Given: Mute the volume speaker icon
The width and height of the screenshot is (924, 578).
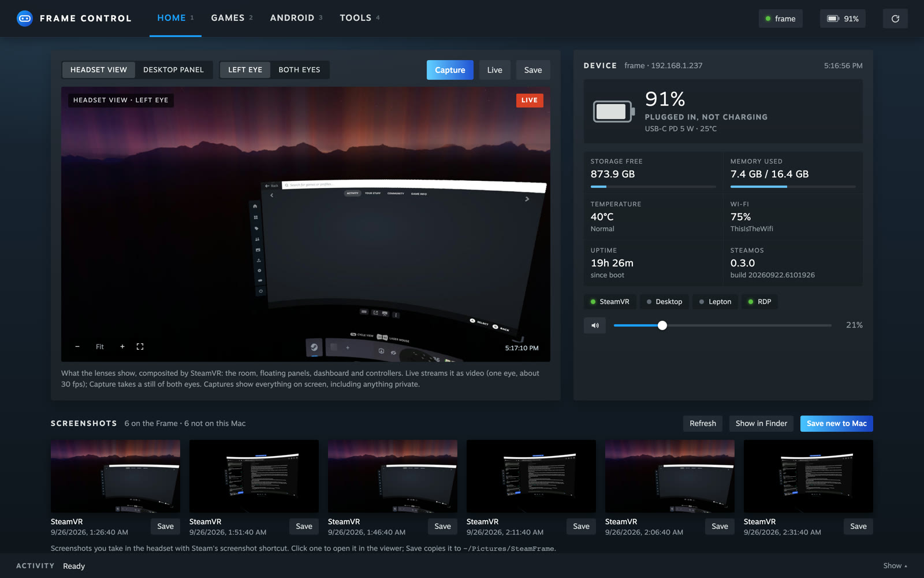Looking at the screenshot, I should click(x=595, y=325).
